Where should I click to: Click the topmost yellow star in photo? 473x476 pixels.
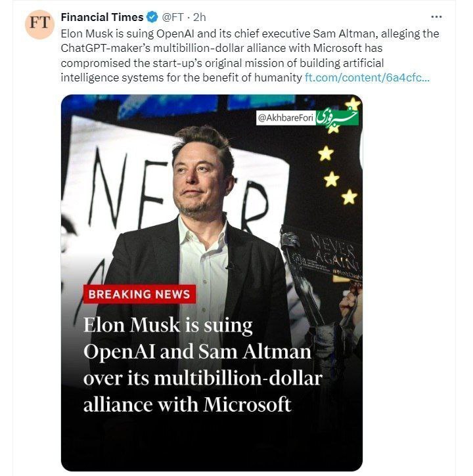point(353,102)
